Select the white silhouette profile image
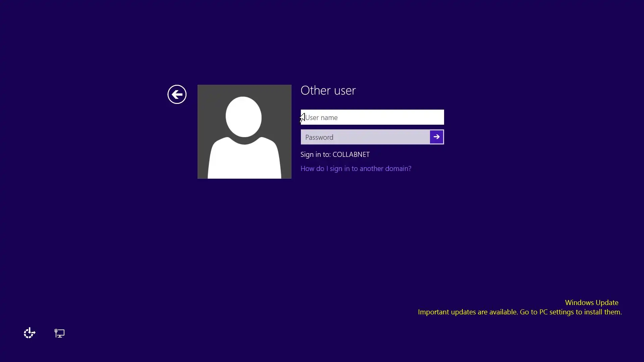This screenshot has width=644, height=362. click(x=244, y=132)
